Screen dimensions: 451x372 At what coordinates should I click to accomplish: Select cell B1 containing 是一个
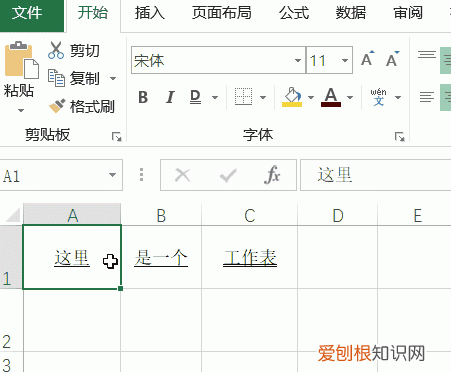(x=161, y=257)
